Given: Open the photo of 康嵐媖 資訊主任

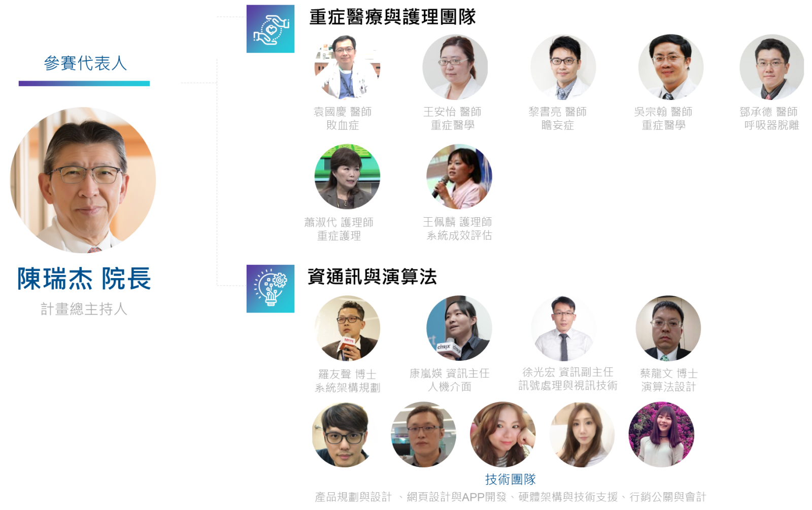Looking at the screenshot, I should tap(459, 328).
